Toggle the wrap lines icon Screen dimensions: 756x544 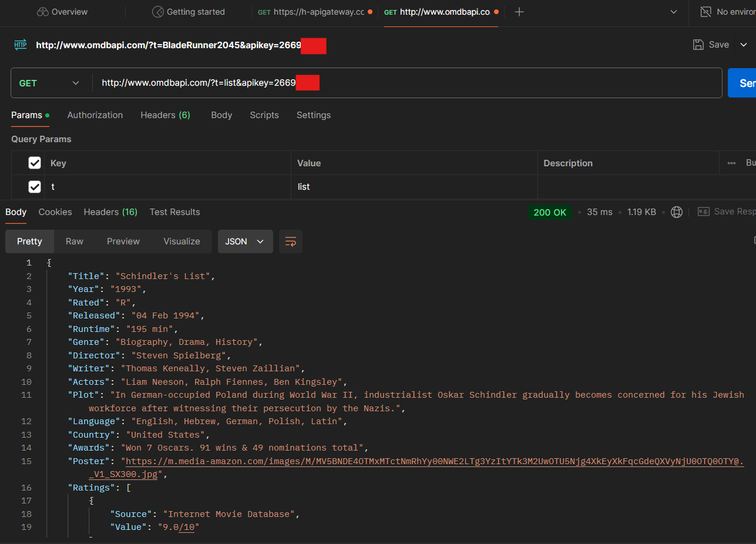(290, 241)
